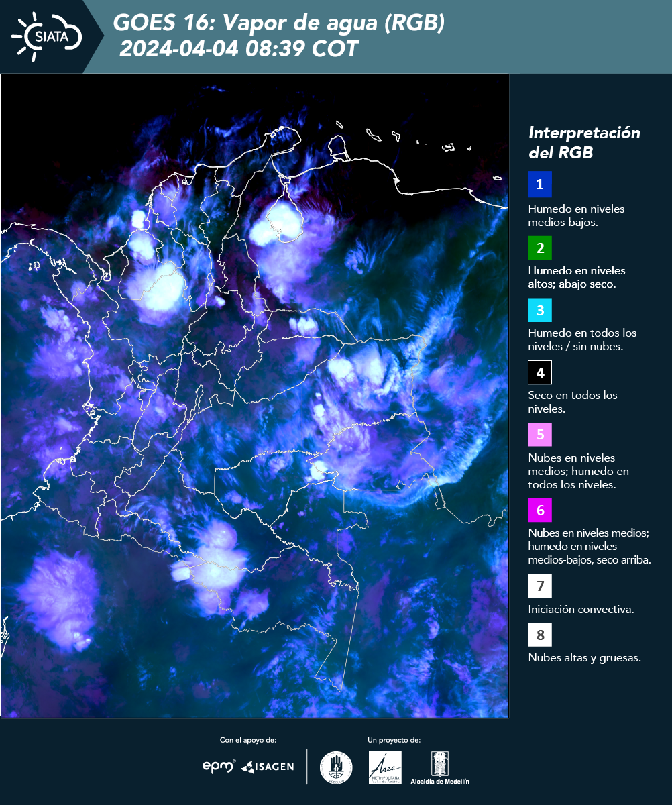Click the legend 5 description 'Nubes en niveles medios; humedo en todos los niveles.'
672x805 pixels.
click(x=579, y=471)
